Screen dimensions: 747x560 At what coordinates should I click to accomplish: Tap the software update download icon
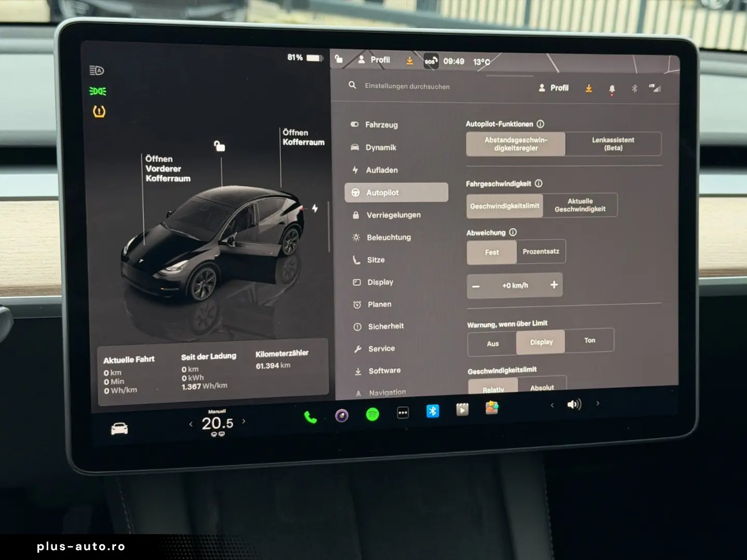coord(589,88)
